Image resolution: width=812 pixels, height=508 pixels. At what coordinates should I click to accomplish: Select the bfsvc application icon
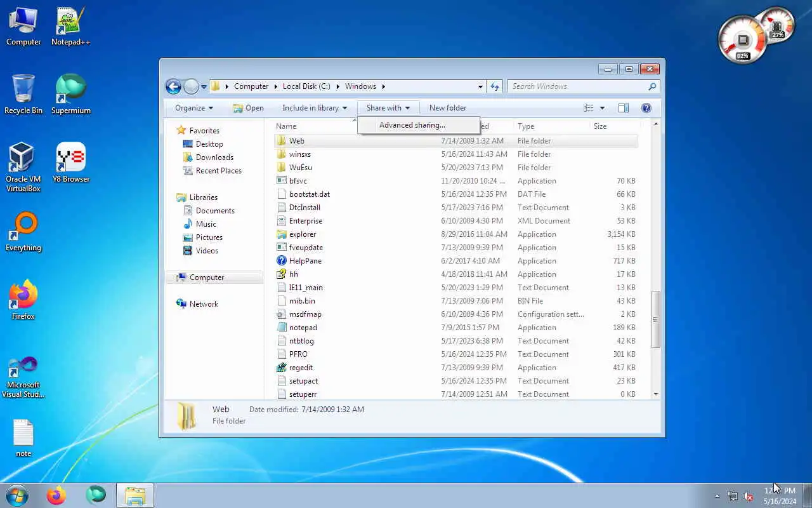(x=282, y=181)
